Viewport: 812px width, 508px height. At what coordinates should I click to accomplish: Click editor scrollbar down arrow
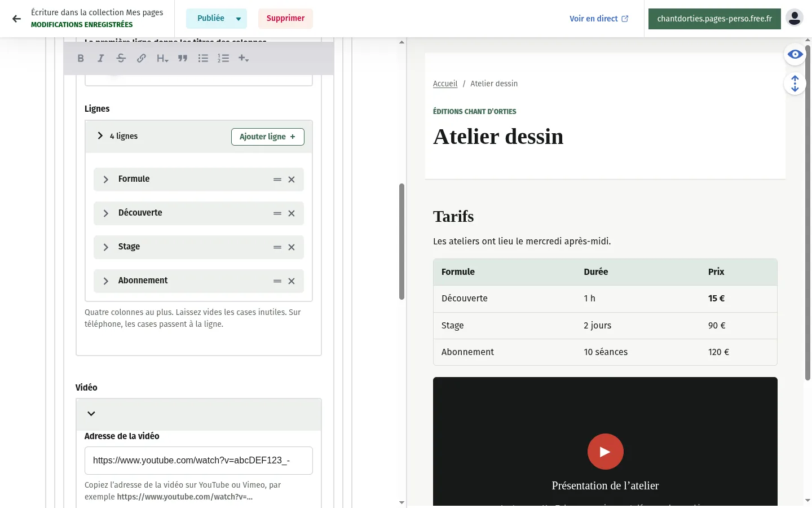[401, 502]
